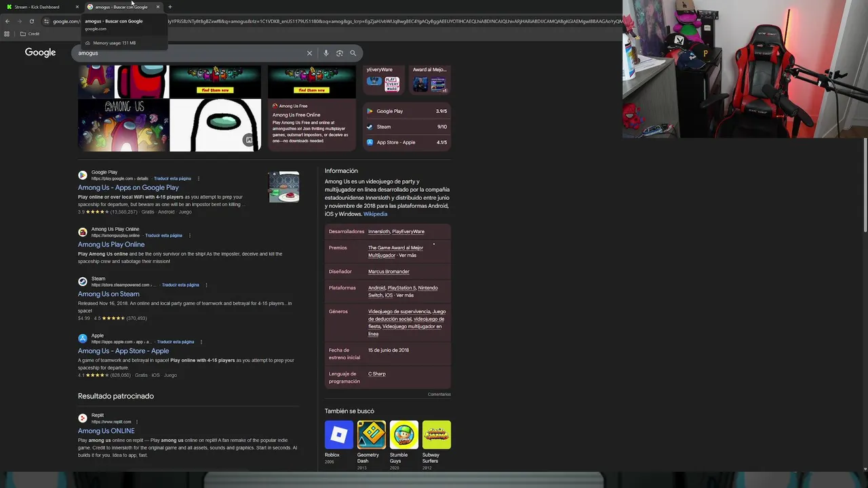Screen dimensions: 868x488
Task: Open the Wikipedia link in Información
Action: [375, 214]
